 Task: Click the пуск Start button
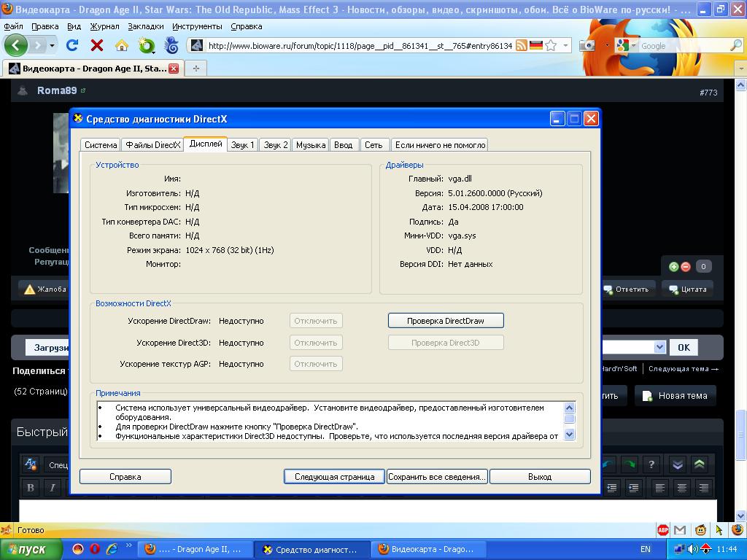31,549
